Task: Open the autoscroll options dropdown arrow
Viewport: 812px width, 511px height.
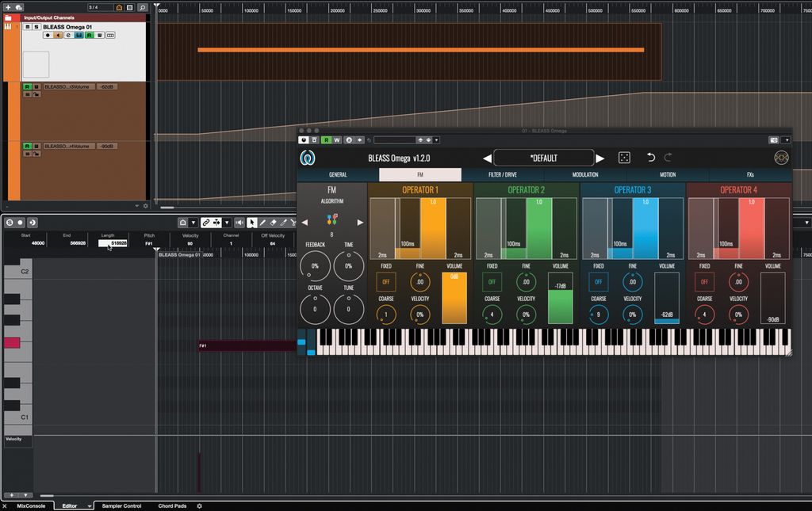Action: pyautogui.click(x=227, y=223)
